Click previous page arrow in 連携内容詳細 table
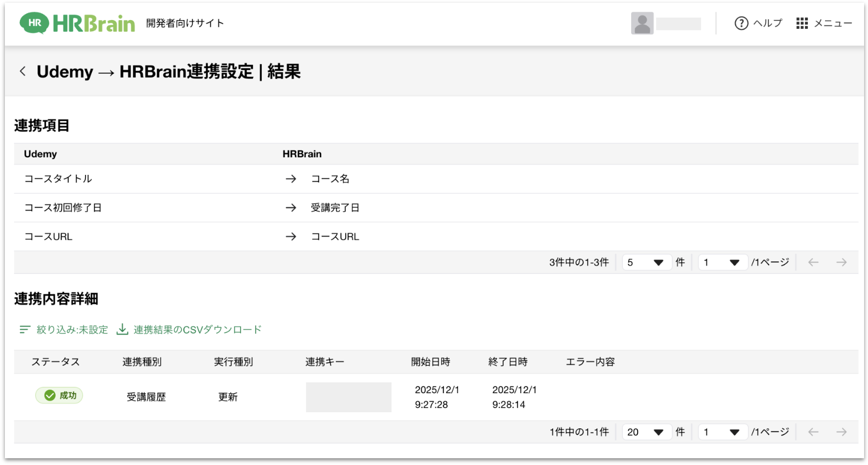This screenshot has width=868, height=465. 813,432
